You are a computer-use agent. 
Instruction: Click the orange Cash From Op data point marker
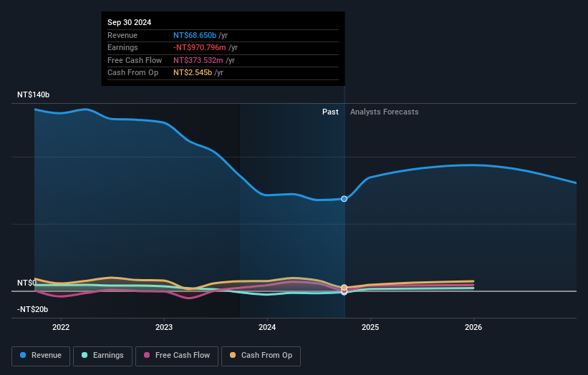[x=344, y=288]
